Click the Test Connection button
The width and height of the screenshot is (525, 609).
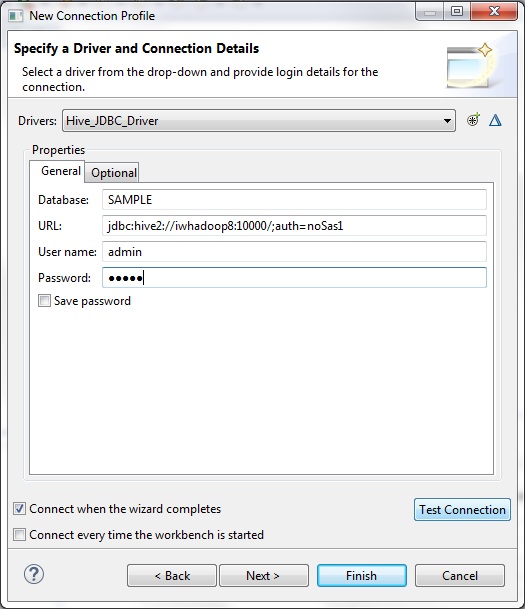pyautogui.click(x=462, y=509)
